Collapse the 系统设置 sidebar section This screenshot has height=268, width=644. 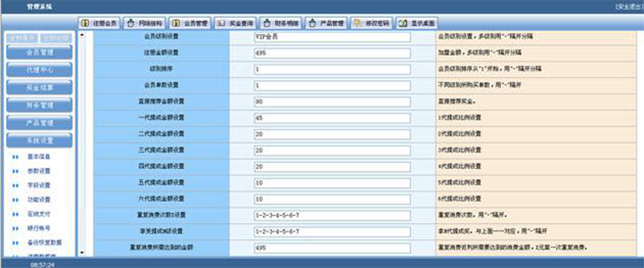tap(39, 141)
